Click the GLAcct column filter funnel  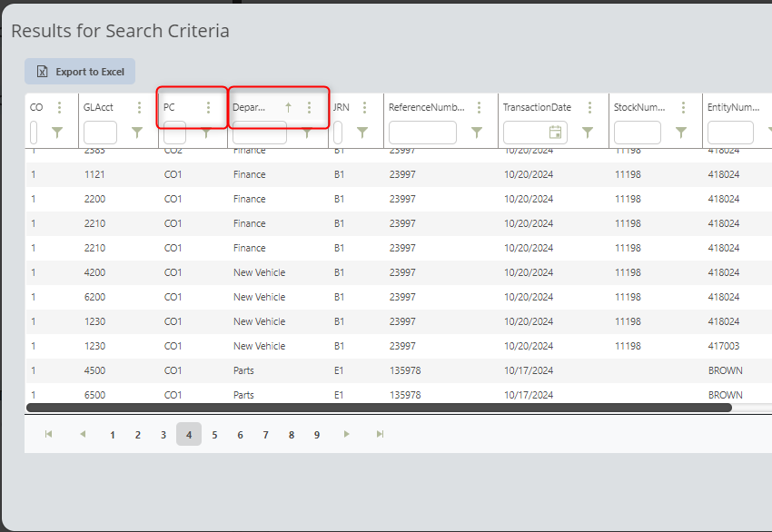point(137,133)
